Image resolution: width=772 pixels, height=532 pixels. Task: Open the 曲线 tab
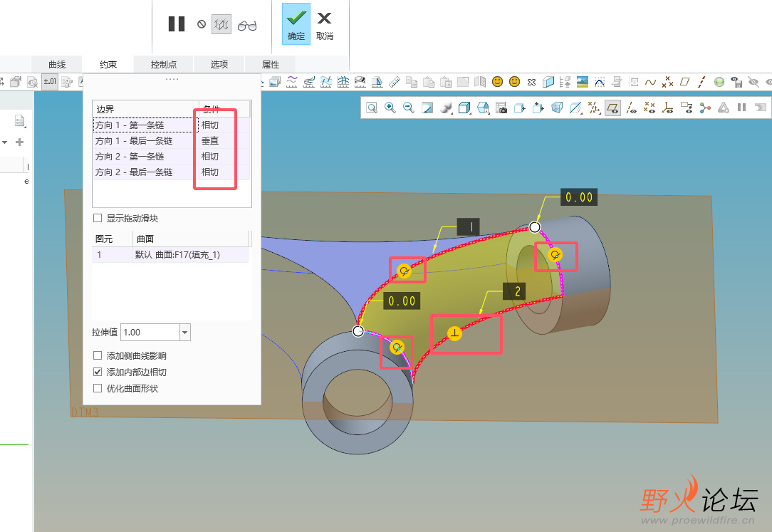57,65
